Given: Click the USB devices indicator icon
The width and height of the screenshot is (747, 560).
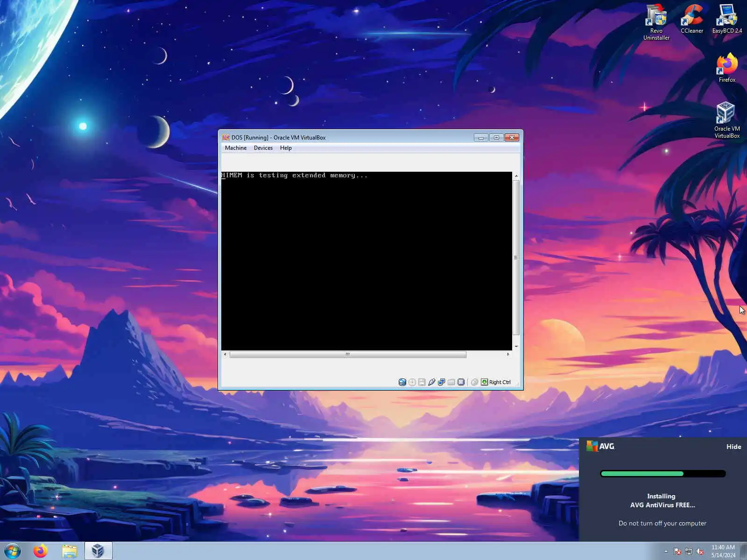Looking at the screenshot, I should [x=432, y=382].
